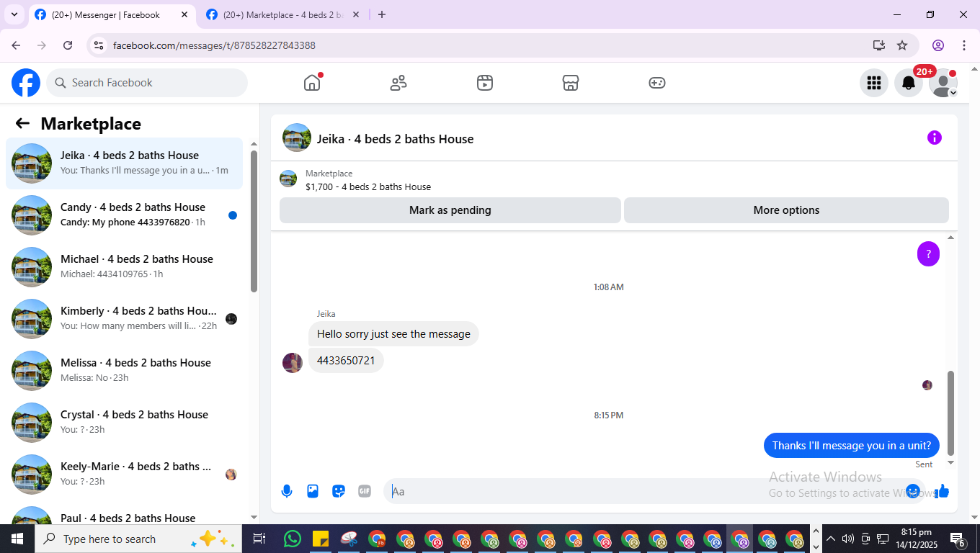980x553 pixels.
Task: Click the address bar URL
Action: coord(214,45)
